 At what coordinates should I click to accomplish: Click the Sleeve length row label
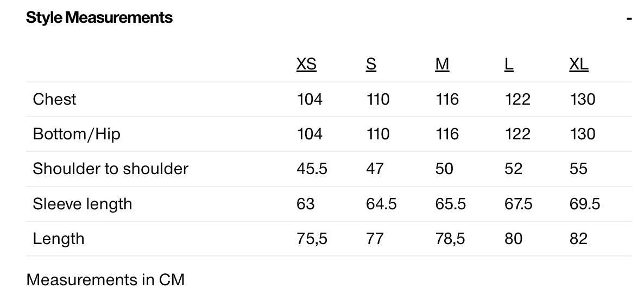click(82, 204)
